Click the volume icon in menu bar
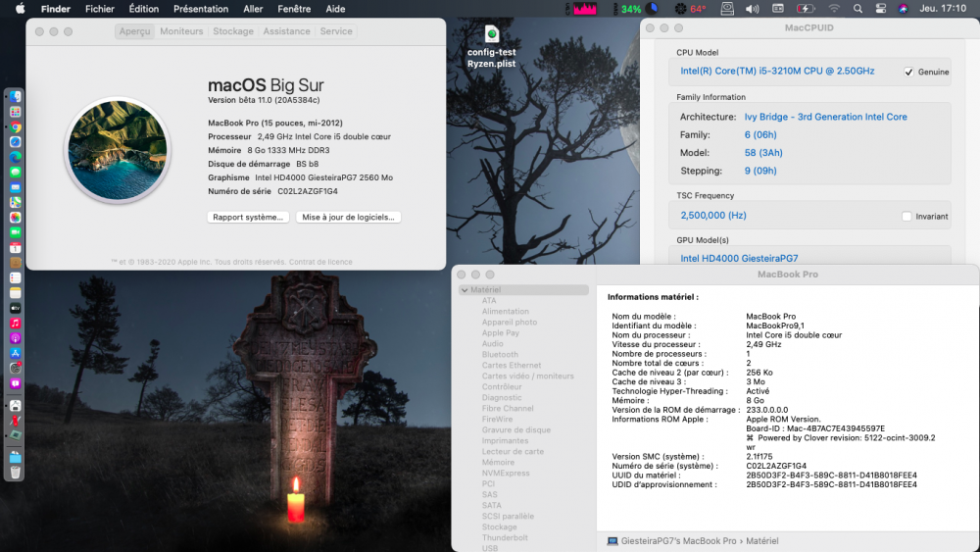Viewport: 980px width, 552px height. click(x=752, y=9)
